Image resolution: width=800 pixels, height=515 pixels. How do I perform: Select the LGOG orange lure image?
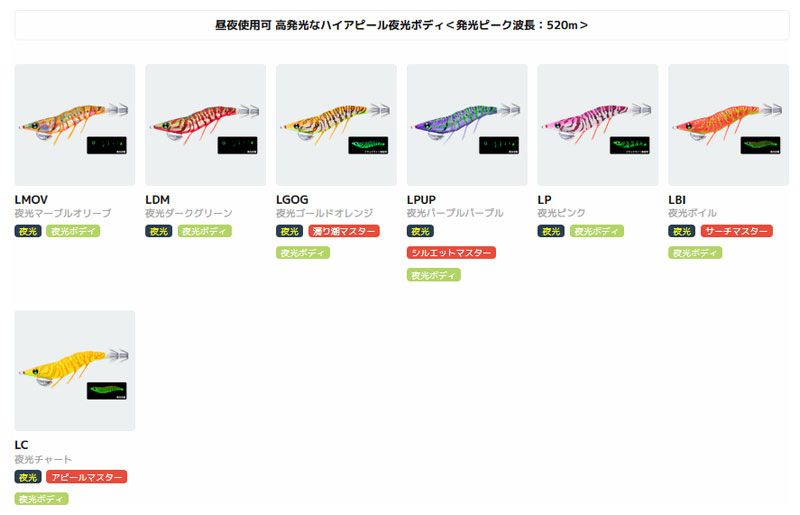pyautogui.click(x=336, y=125)
